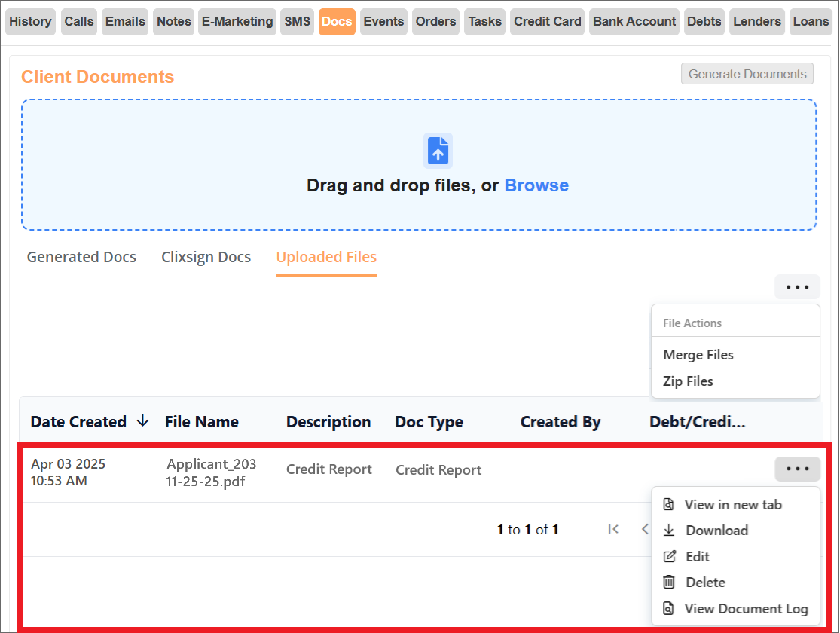The height and width of the screenshot is (633, 840).
Task: Download the Applicant_20311-25-25.pdf file
Action: click(714, 530)
